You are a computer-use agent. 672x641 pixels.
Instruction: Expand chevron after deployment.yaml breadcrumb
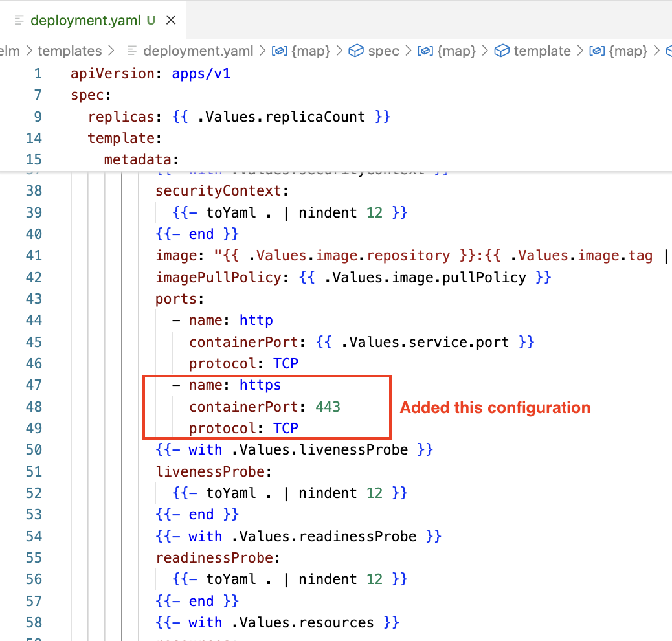[x=262, y=51]
